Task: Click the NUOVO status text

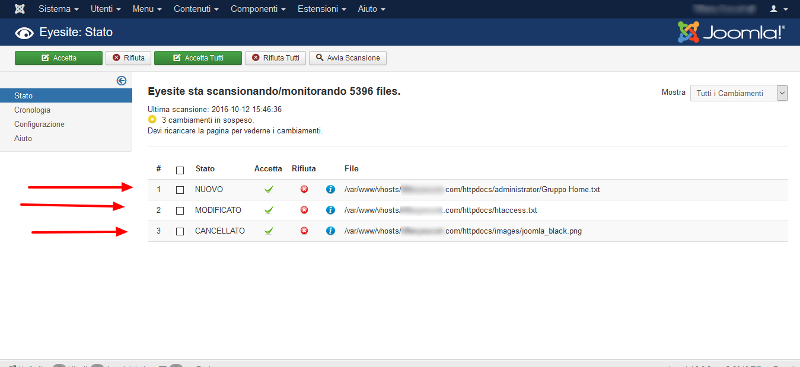Action: (x=209, y=189)
